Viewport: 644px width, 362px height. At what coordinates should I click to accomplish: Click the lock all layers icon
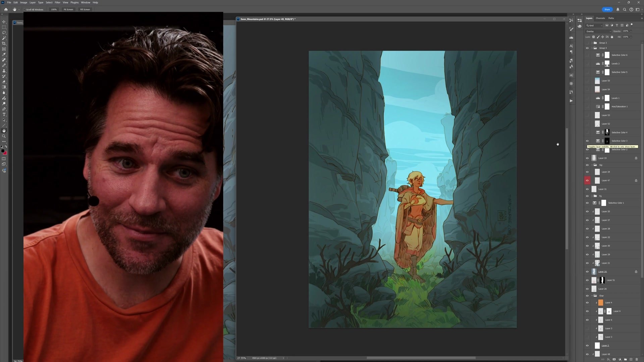click(x=612, y=37)
